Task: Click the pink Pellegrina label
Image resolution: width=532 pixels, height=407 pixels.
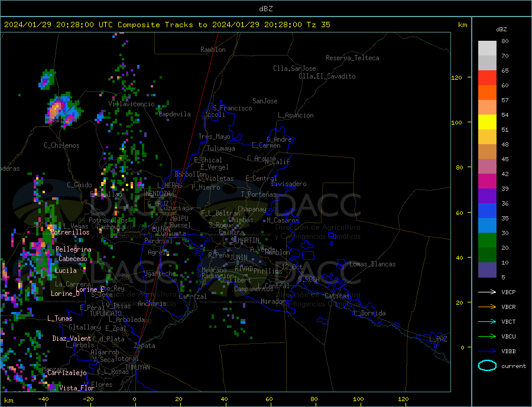Action: (x=74, y=249)
